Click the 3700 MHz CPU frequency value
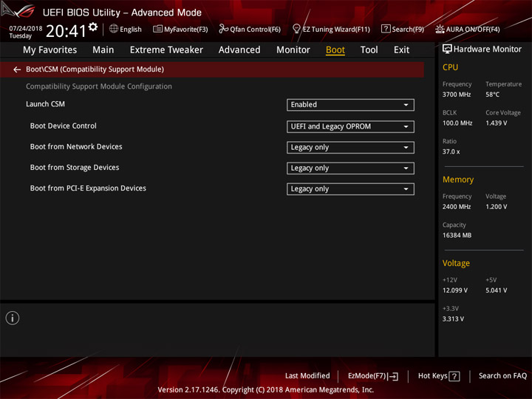This screenshot has width=532, height=399. tap(457, 95)
